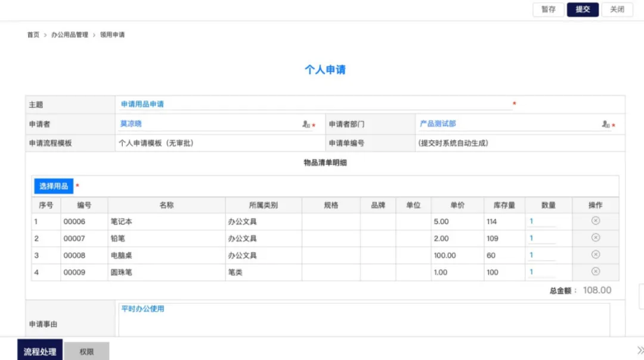Submit the form with 提交 button
This screenshot has height=360, width=644.
point(583,10)
